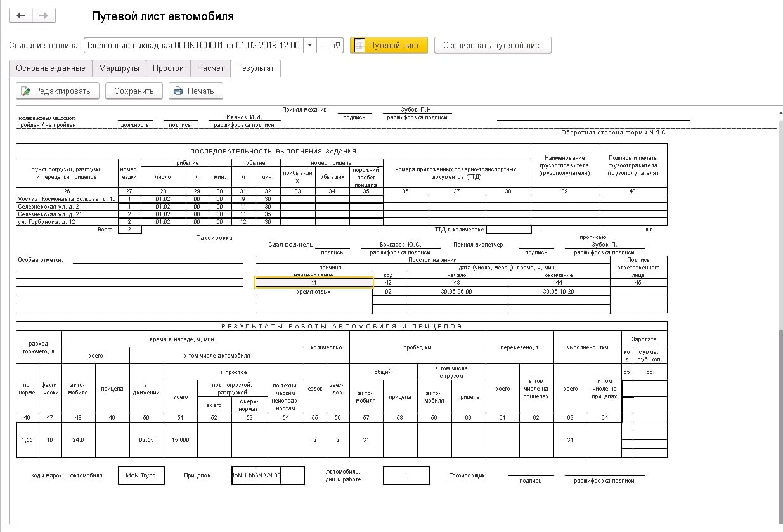Click the Сохранить button
This screenshot has height=532, width=783.
pyautogui.click(x=134, y=91)
